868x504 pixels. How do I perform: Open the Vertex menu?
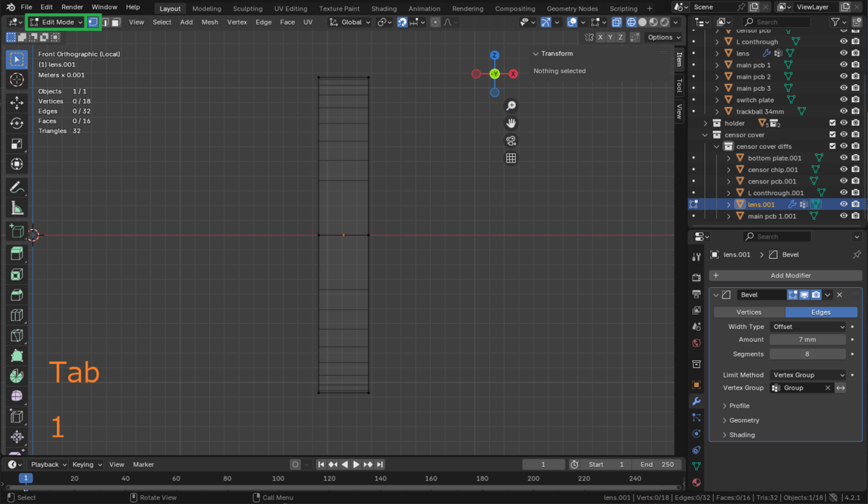coord(237,22)
